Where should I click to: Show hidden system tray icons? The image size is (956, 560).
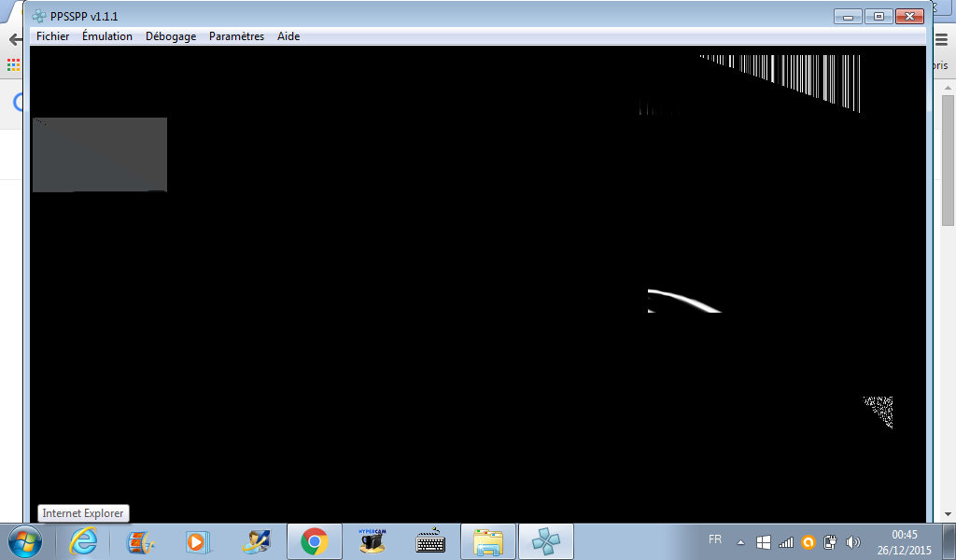(x=741, y=542)
